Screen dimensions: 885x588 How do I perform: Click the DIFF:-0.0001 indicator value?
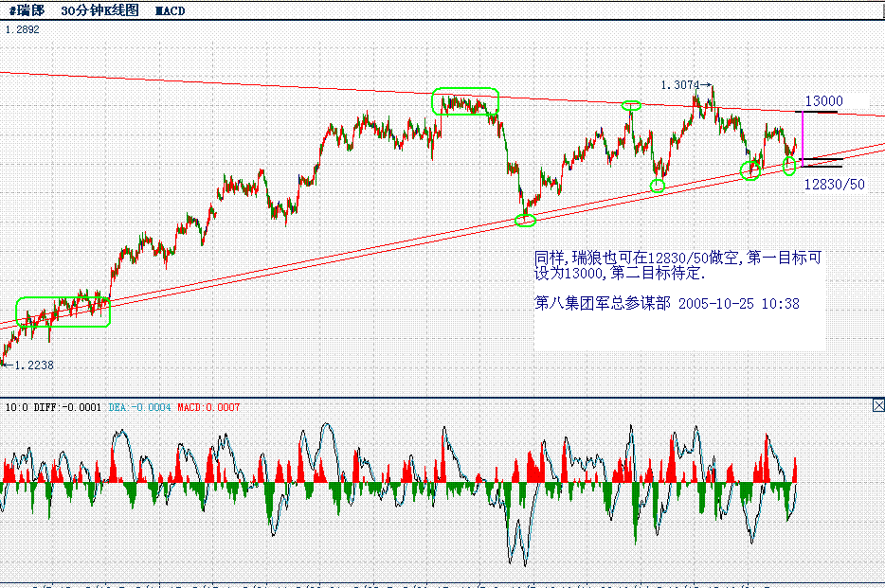(67, 407)
